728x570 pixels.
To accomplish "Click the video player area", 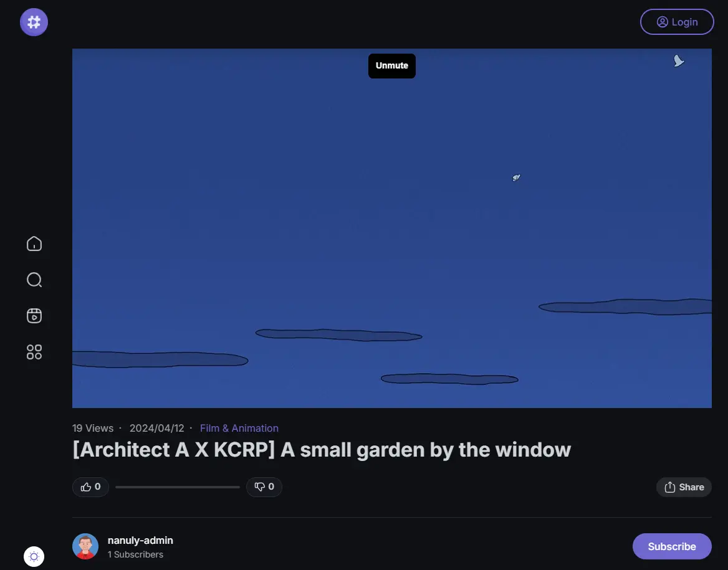I will click(392, 229).
